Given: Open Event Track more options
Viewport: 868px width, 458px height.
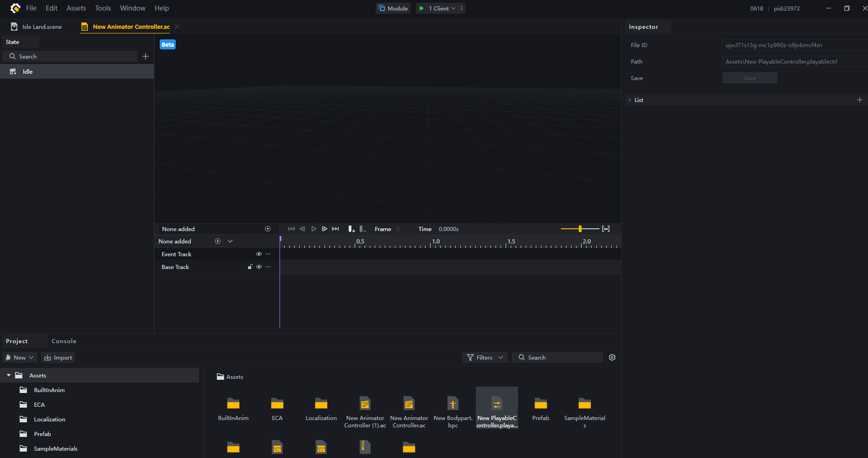Looking at the screenshot, I should (x=268, y=254).
